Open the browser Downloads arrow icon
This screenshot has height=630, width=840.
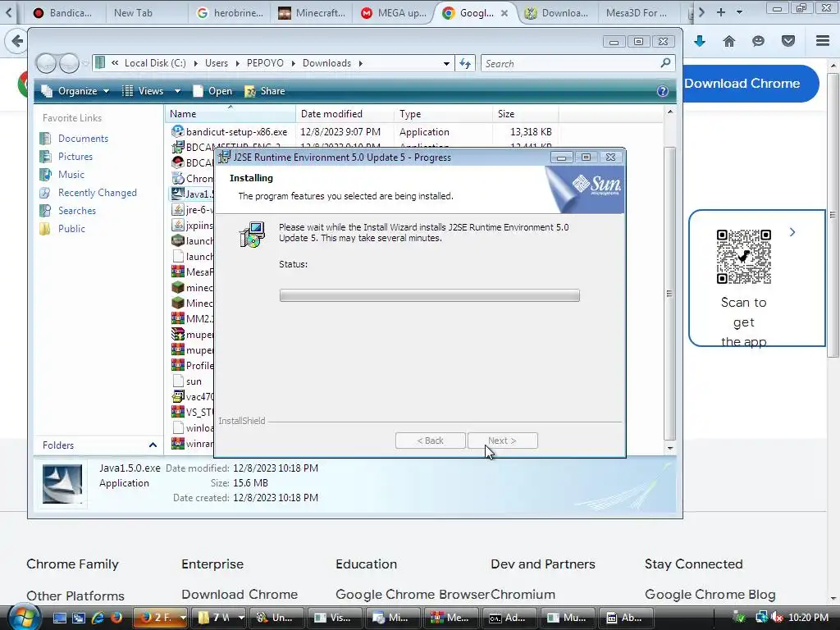700,41
